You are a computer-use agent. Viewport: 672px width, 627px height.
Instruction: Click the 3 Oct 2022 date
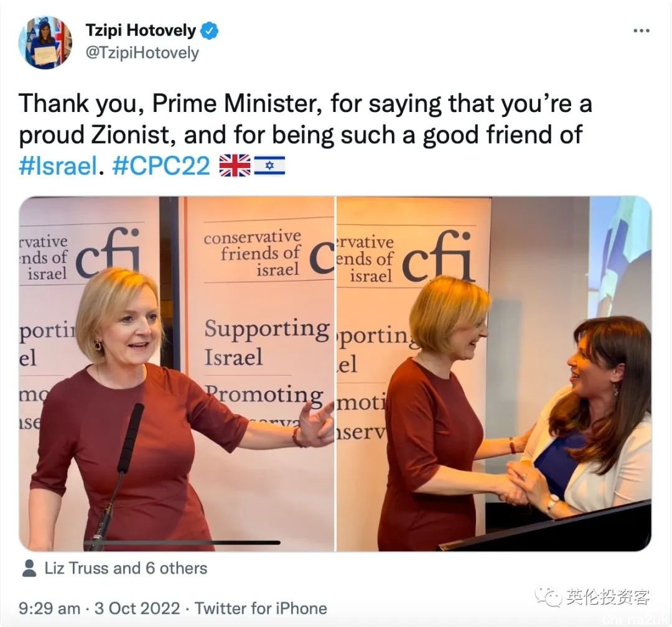[137, 608]
